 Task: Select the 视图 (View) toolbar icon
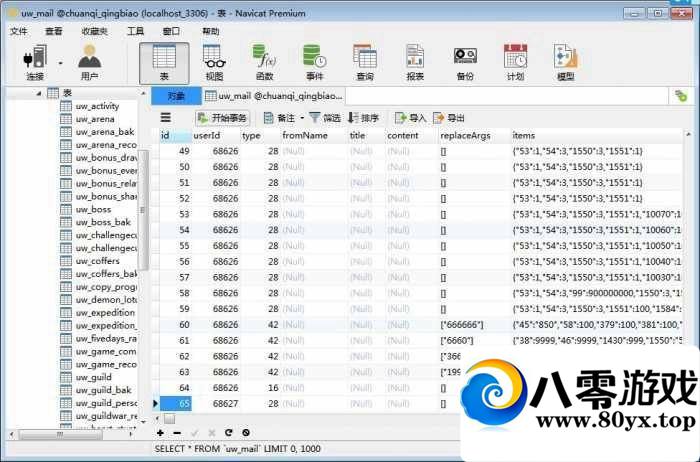tap(214, 61)
